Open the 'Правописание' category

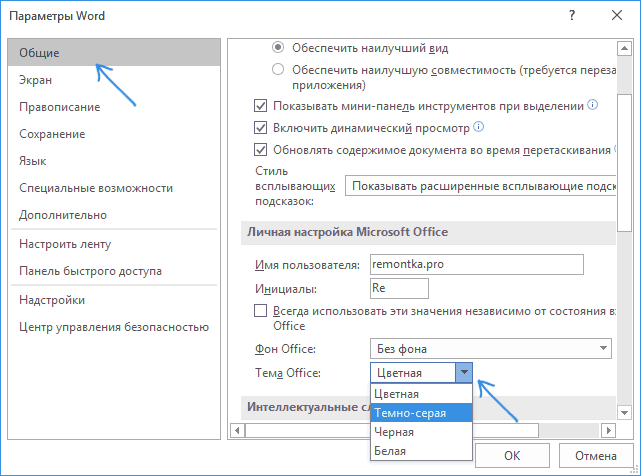coord(114,107)
